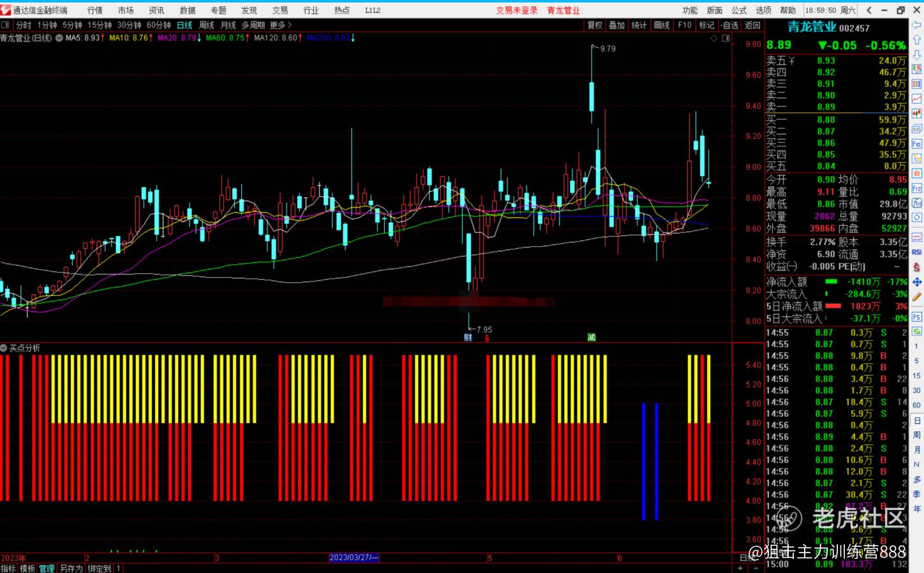Screen dimensions: 924x573
Task: Click the 卖一 ask price 8.89
Action: (x=826, y=107)
